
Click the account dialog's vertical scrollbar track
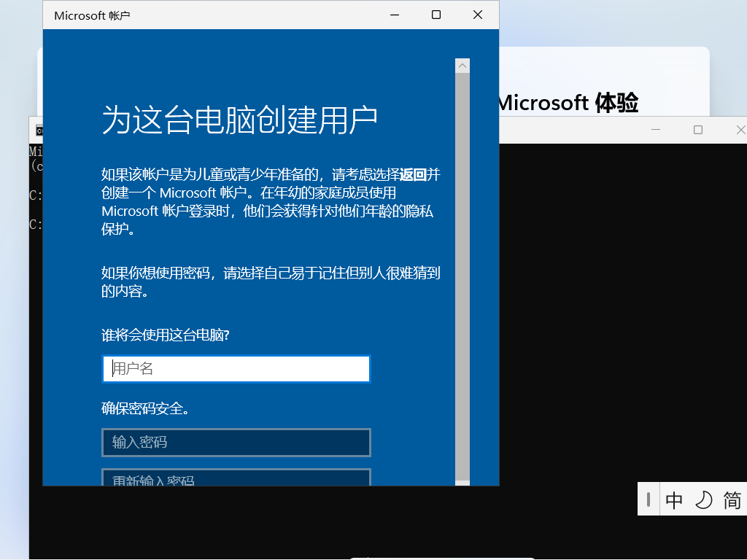tap(462, 277)
